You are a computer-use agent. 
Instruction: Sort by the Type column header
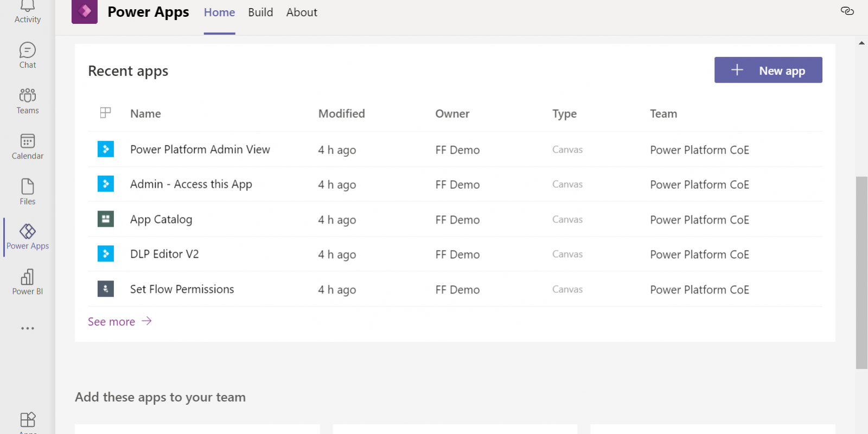pos(565,114)
